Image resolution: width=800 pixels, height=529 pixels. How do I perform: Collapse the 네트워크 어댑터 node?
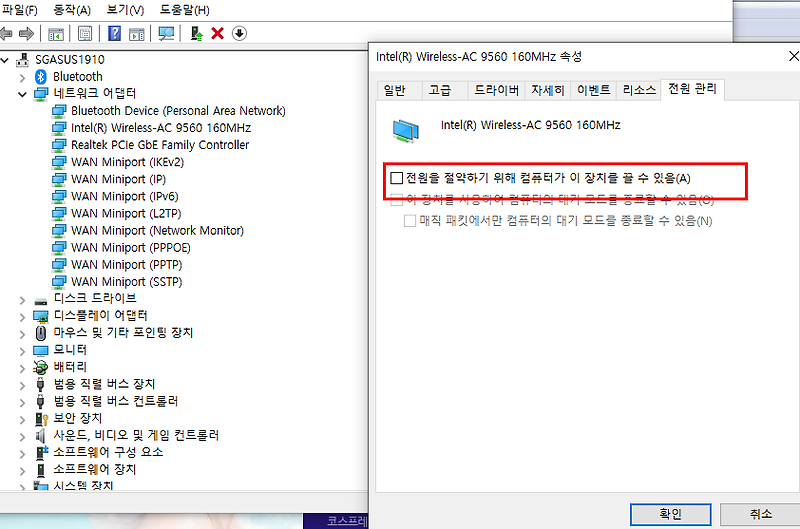[22, 94]
